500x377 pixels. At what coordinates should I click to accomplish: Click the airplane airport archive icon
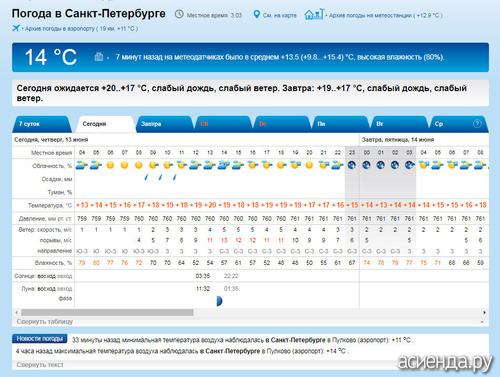pyautogui.click(x=16, y=28)
